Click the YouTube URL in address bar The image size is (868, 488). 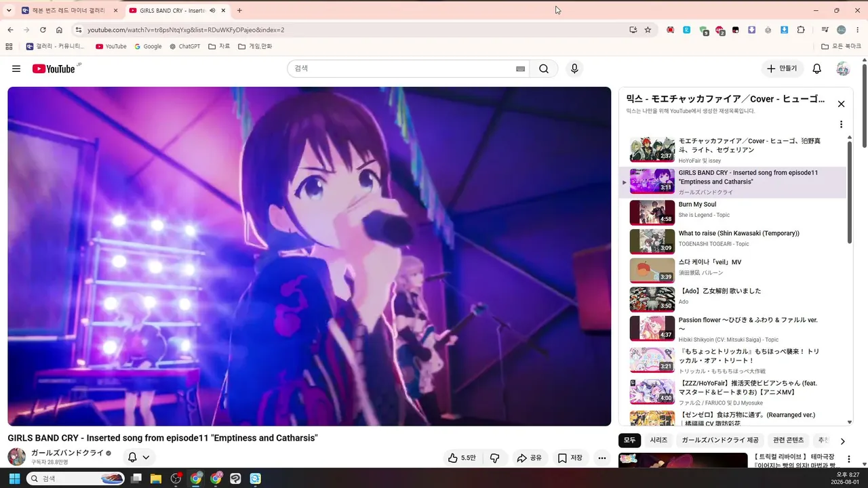186,30
